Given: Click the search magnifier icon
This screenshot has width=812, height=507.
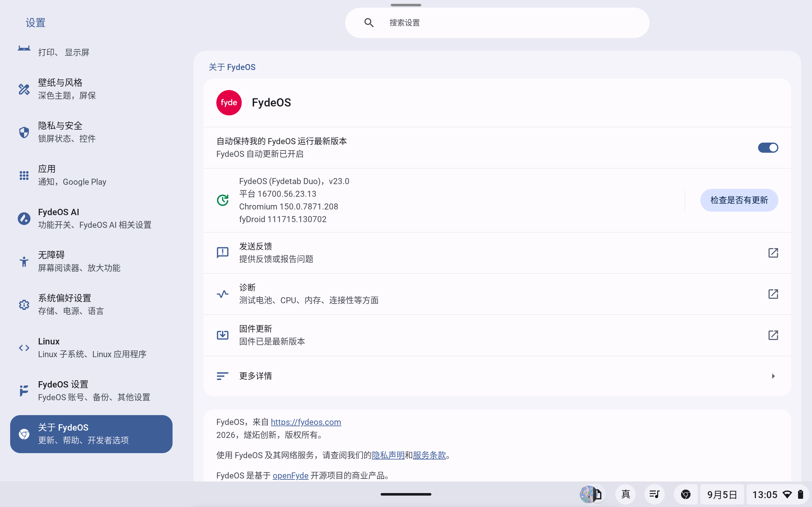Looking at the screenshot, I should point(369,23).
